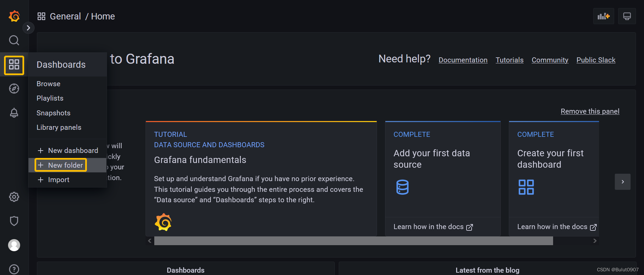Open Learn how in the docs for data source
This screenshot has width=644, height=275.
[433, 227]
